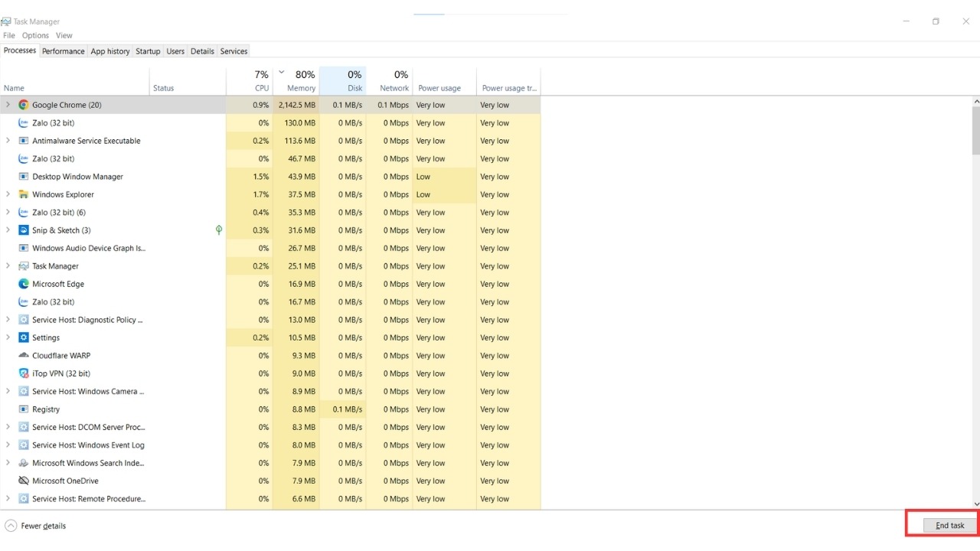The image size is (980, 551).
Task: Click the vertical scrollbar of process list
Action: pos(975,302)
